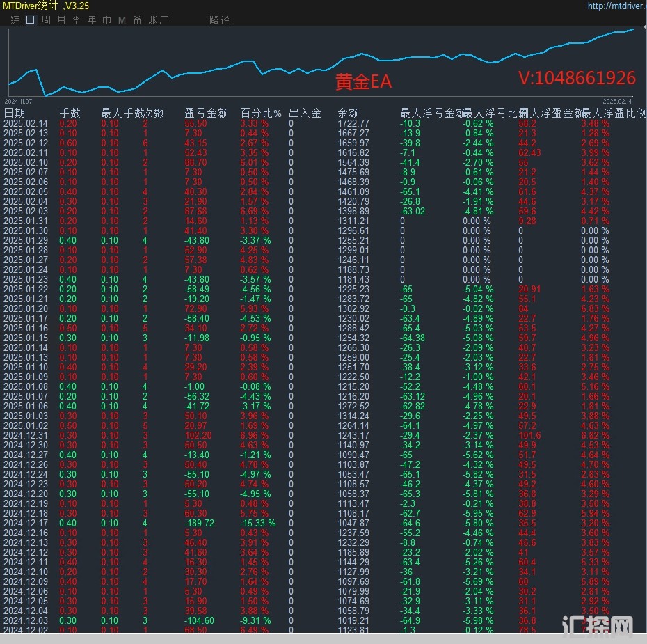This screenshot has width=647, height=644.
Task: Select the 日 (daily) statistics tab
Action: click(31, 20)
